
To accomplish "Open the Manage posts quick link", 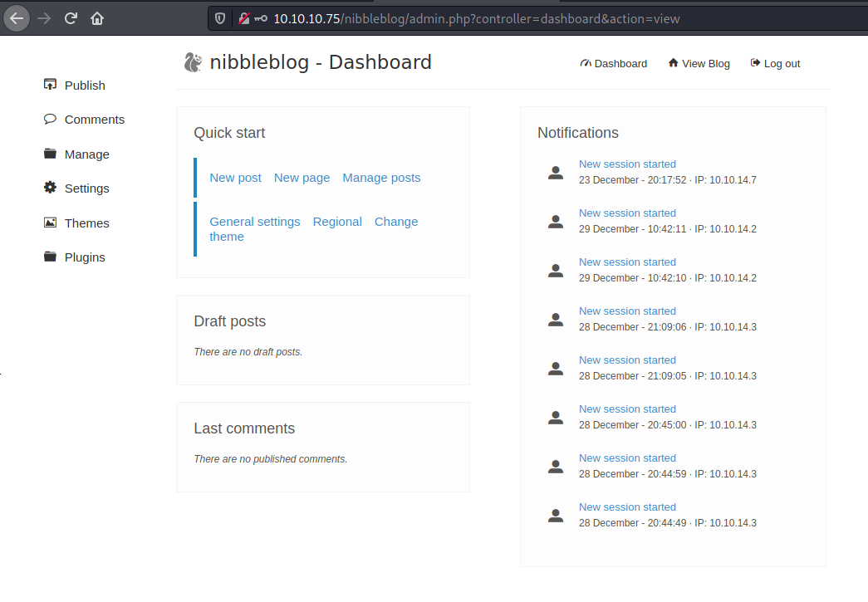I will point(381,178).
